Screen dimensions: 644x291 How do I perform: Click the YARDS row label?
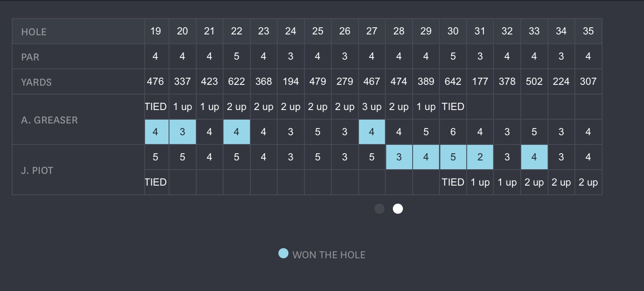click(x=36, y=82)
